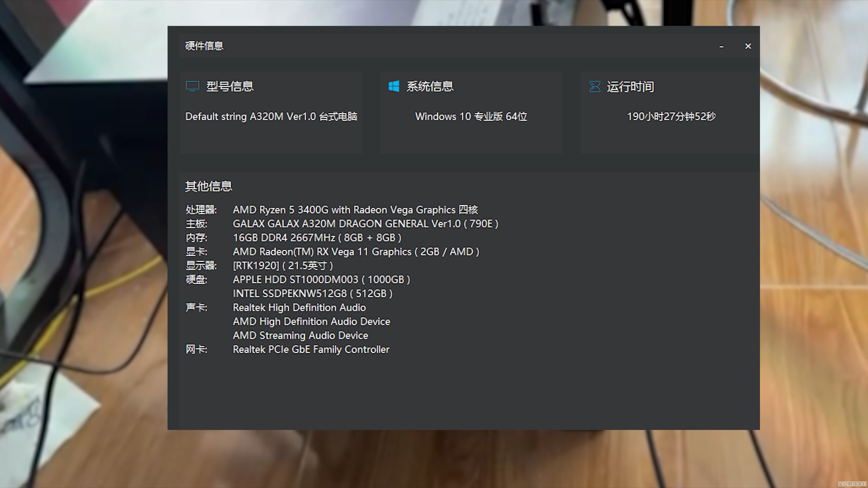Click the Default string A320M model text

pos(271,117)
